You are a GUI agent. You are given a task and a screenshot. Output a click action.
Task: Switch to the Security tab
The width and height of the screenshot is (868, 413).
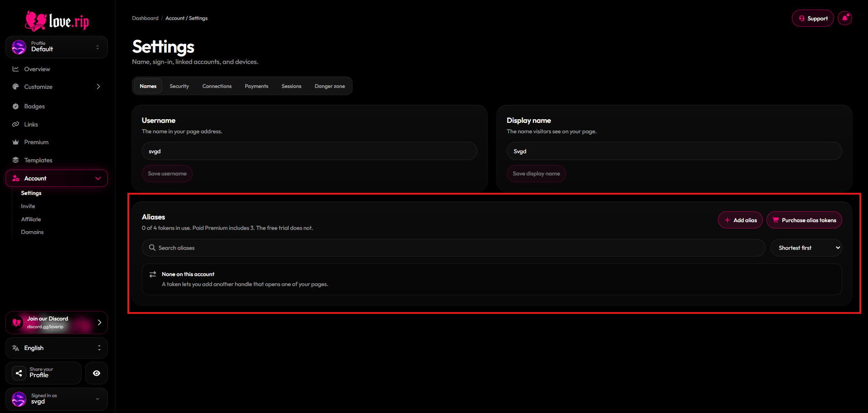click(x=179, y=86)
